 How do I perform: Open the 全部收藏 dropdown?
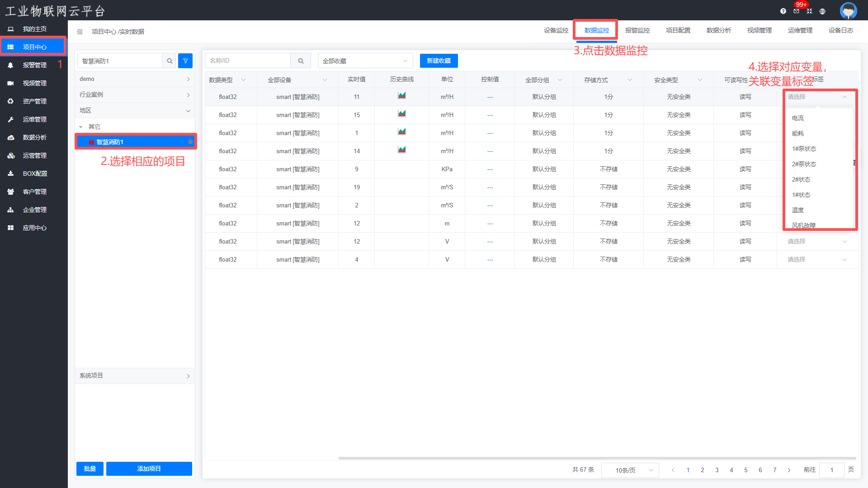[x=365, y=61]
